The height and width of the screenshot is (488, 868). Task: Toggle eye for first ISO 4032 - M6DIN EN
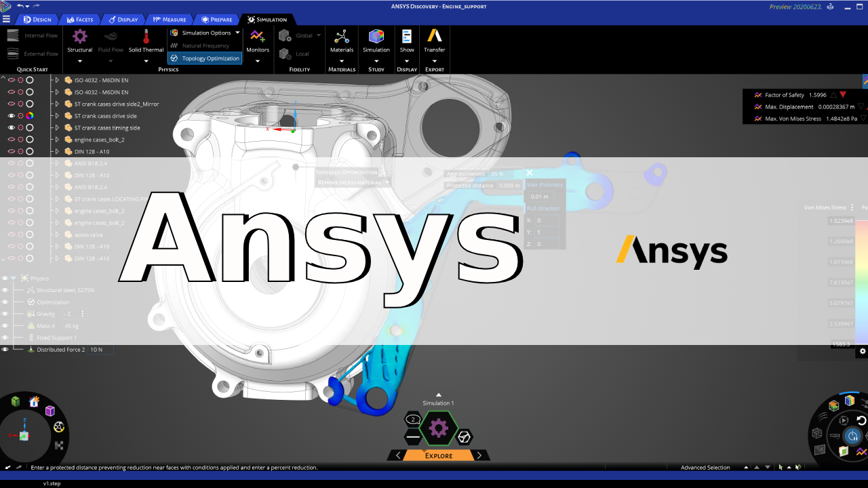(11, 80)
